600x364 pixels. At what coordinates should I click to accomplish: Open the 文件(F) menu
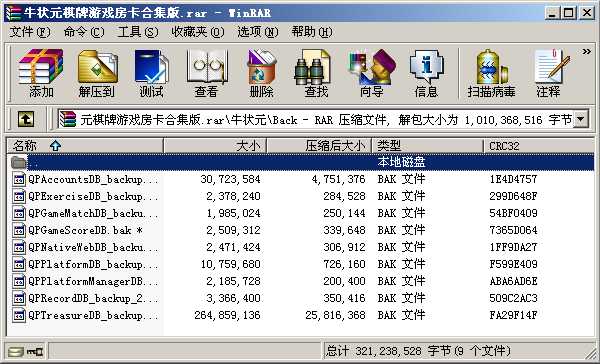click(x=30, y=32)
